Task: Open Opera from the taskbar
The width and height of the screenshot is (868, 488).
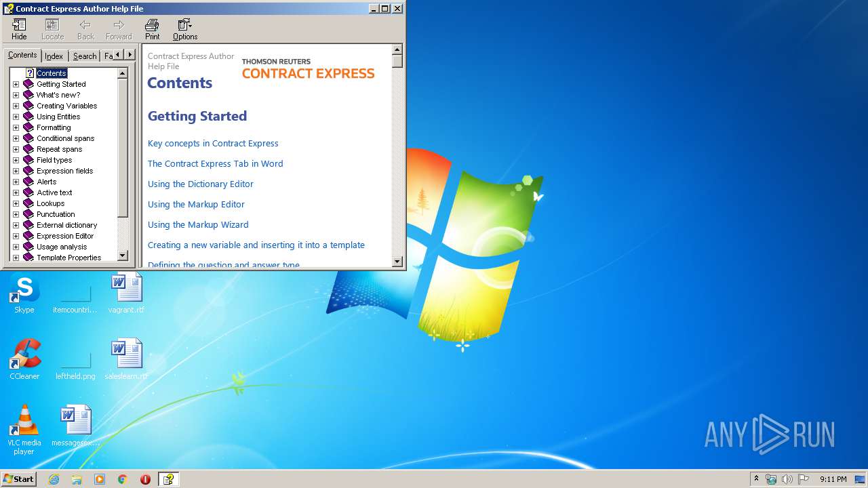Action: (145, 479)
